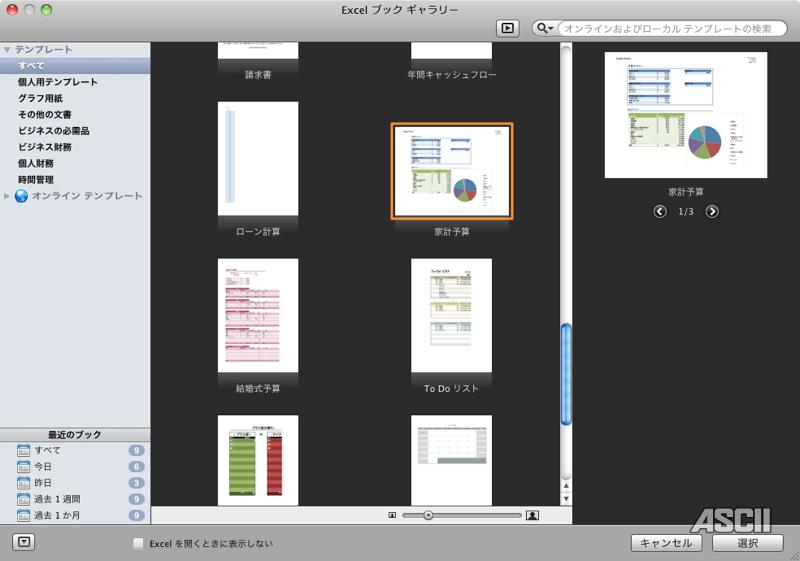Click the template search input field
The height and width of the screenshot is (561, 800).
[672, 29]
